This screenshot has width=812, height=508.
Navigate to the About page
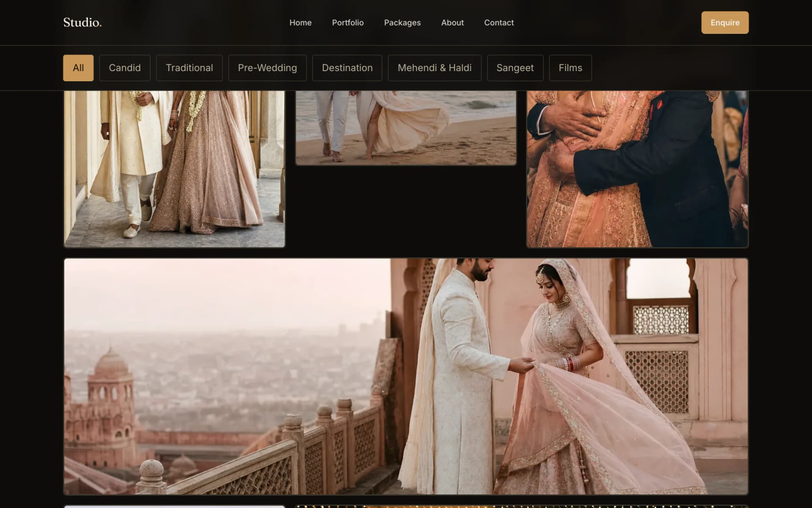(453, 22)
